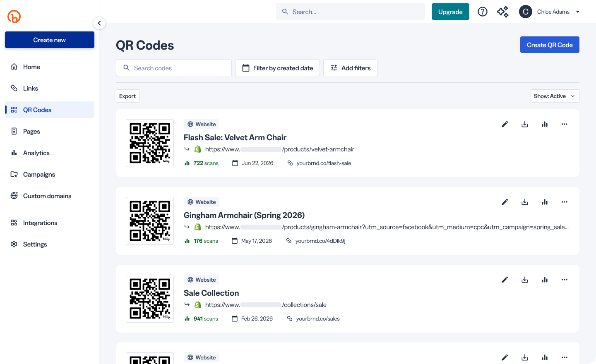Screen dimensions: 596x364
Task: Click the Flash Sale QR code thumbnail
Action: 150,143
